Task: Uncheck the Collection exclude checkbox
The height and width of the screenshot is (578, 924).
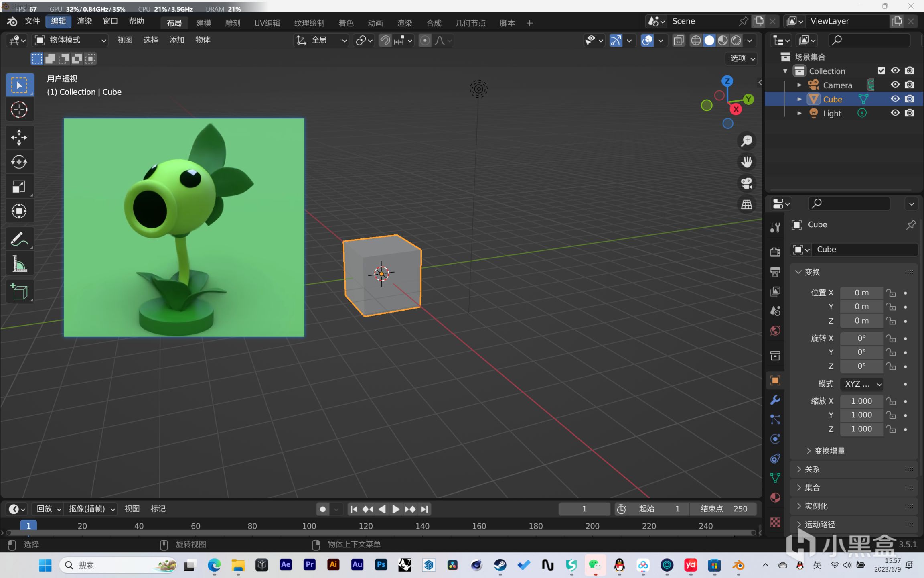Action: pos(881,71)
